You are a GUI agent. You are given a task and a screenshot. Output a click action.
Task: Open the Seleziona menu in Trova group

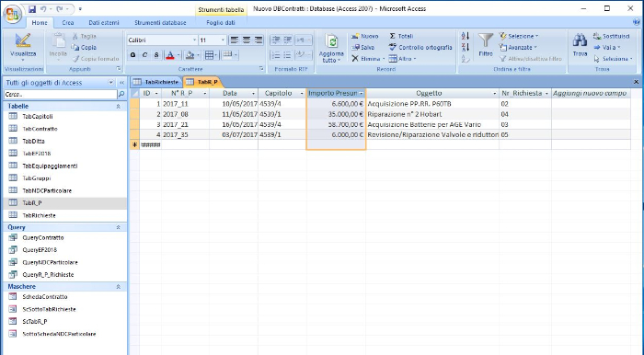pyautogui.click(x=614, y=59)
